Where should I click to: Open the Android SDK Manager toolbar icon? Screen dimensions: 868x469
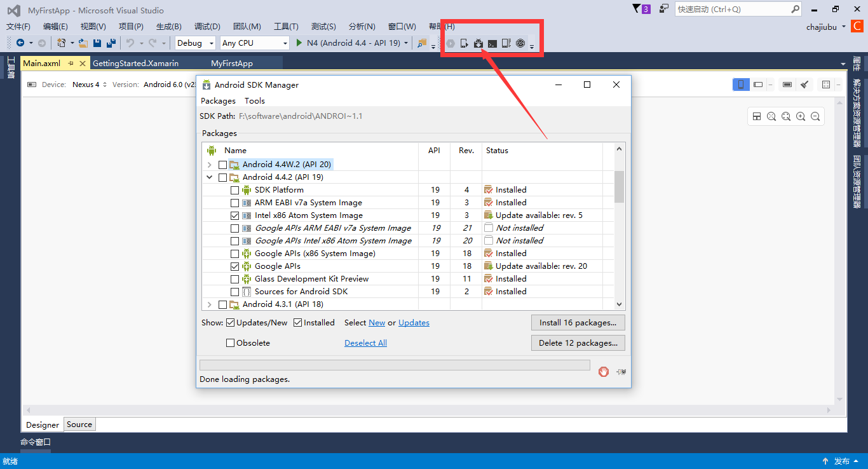478,43
